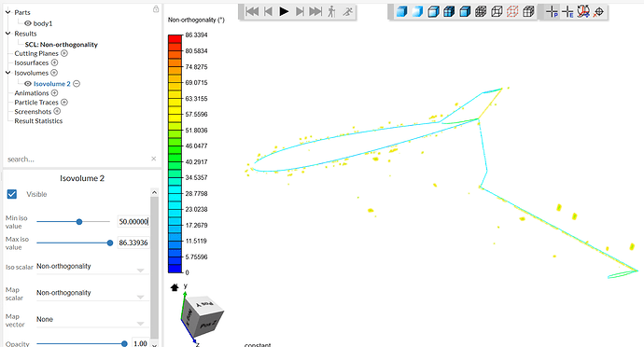The height and width of the screenshot is (347, 644).
Task: Remove Isovolume 2 with minus icon
Action: (77, 83)
